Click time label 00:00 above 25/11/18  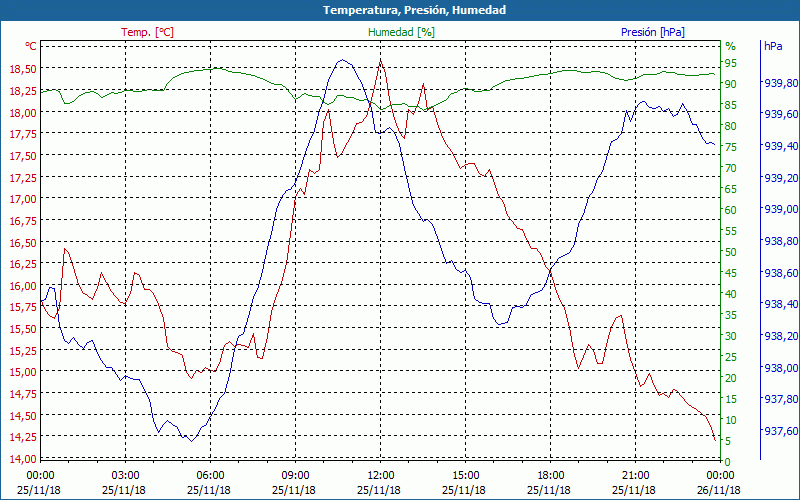(40, 476)
